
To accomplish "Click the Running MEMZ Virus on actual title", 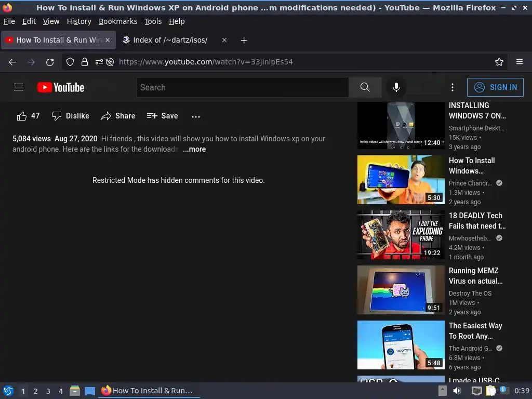I will [476, 276].
